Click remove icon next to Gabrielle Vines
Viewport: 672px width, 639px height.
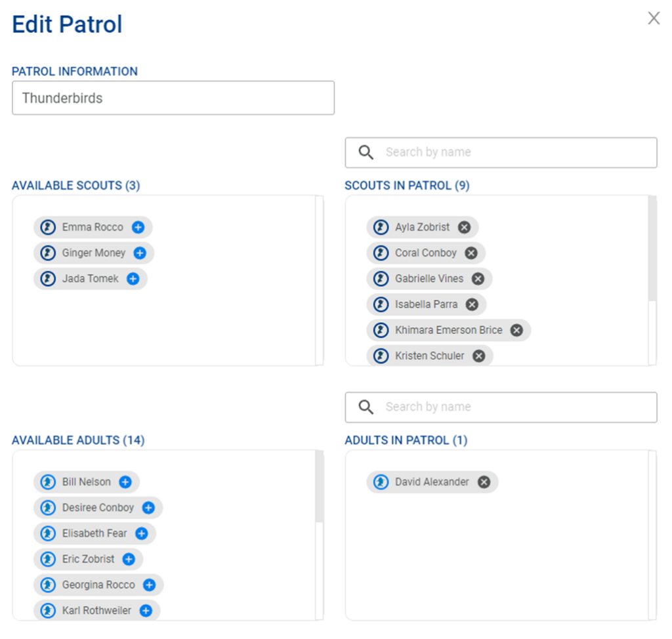(478, 279)
